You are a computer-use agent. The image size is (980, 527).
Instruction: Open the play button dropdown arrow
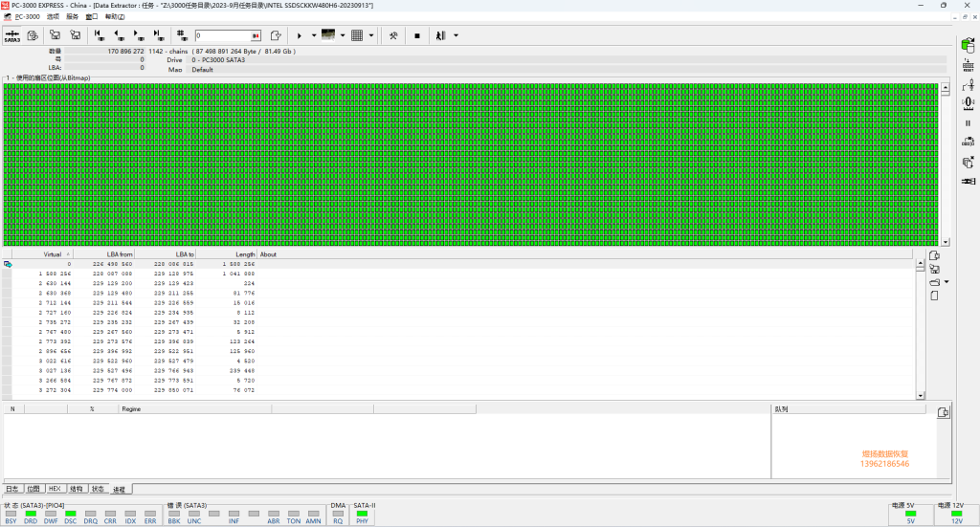coord(314,35)
